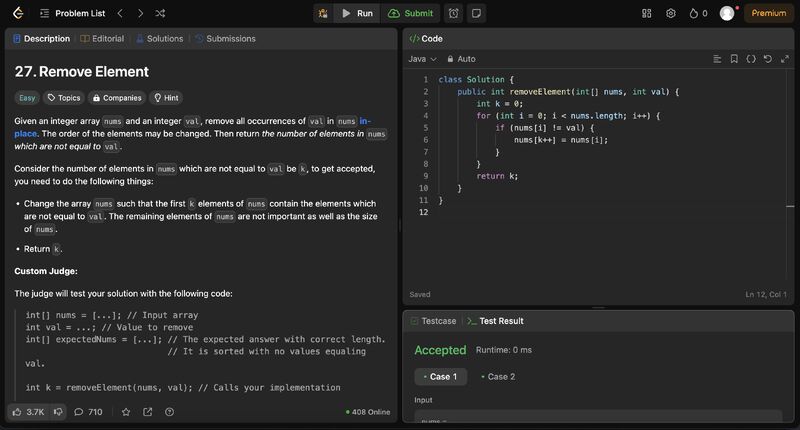
Task: Select Case 2 result
Action: tap(498, 377)
